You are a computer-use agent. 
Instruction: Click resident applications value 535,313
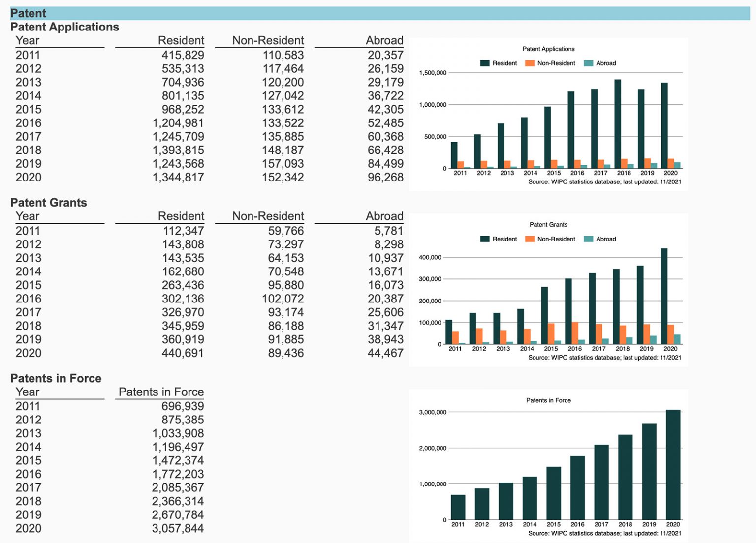pos(183,69)
